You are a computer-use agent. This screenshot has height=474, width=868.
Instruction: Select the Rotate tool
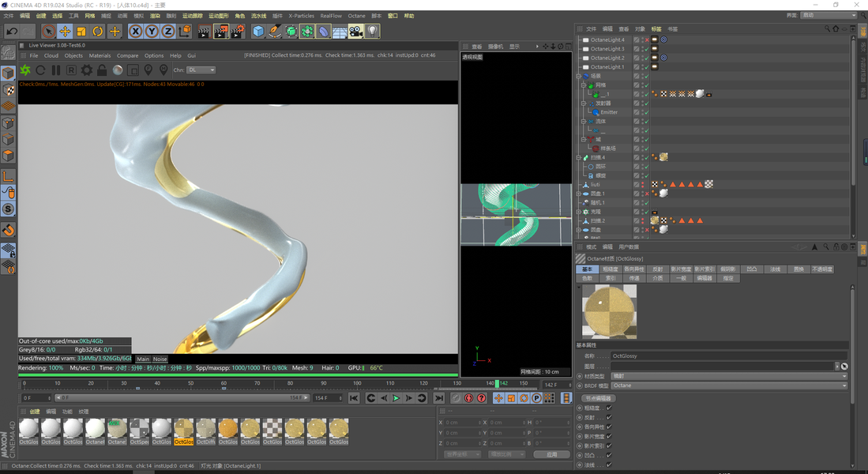coord(98,32)
